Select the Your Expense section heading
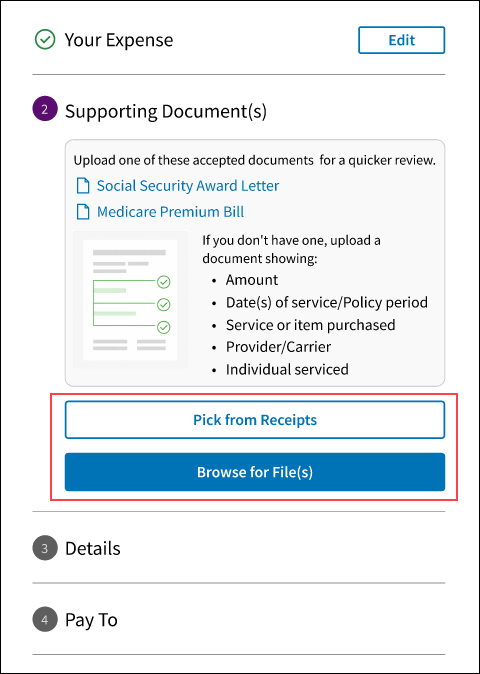Viewport: 480px width, 674px height. 119,40
